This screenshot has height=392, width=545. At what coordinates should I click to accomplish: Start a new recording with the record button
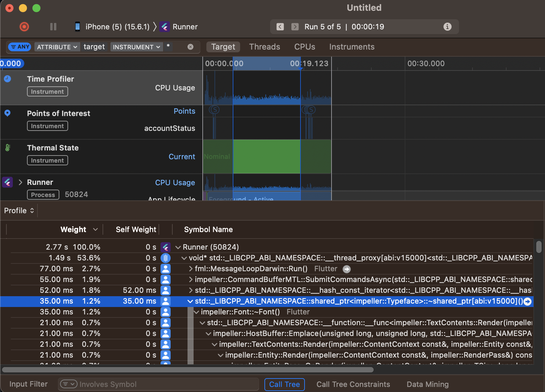pyautogui.click(x=24, y=27)
